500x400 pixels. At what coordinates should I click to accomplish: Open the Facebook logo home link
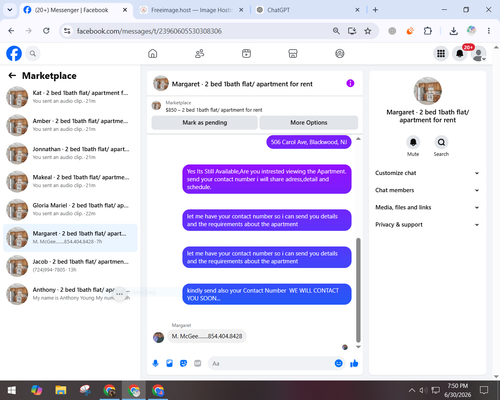point(14,53)
